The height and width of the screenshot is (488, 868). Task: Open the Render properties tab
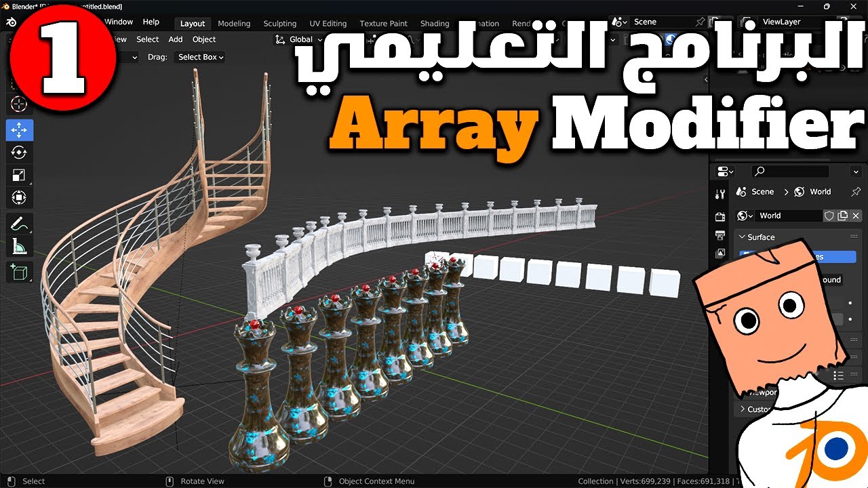720,217
